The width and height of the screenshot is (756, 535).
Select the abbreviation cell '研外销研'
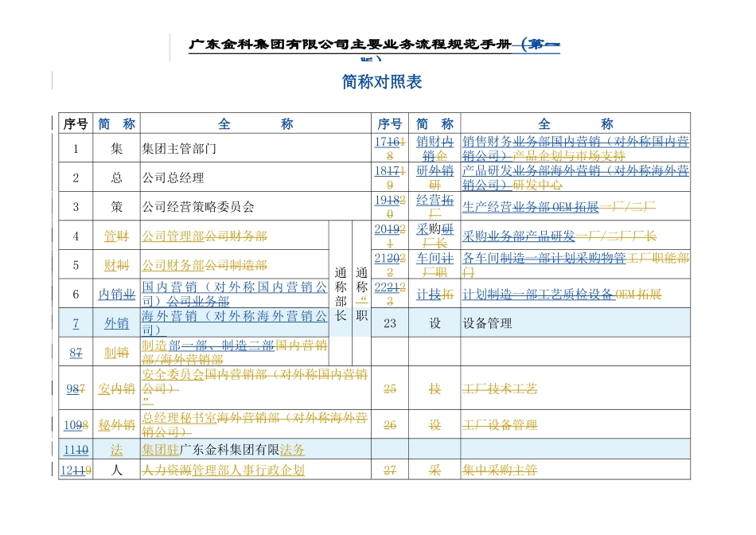435,178
